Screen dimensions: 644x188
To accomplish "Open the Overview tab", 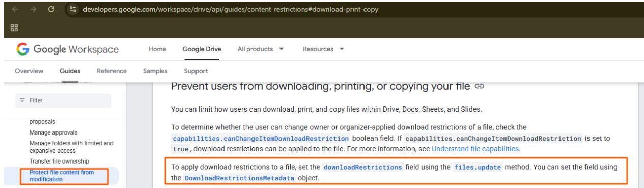I will coord(29,71).
